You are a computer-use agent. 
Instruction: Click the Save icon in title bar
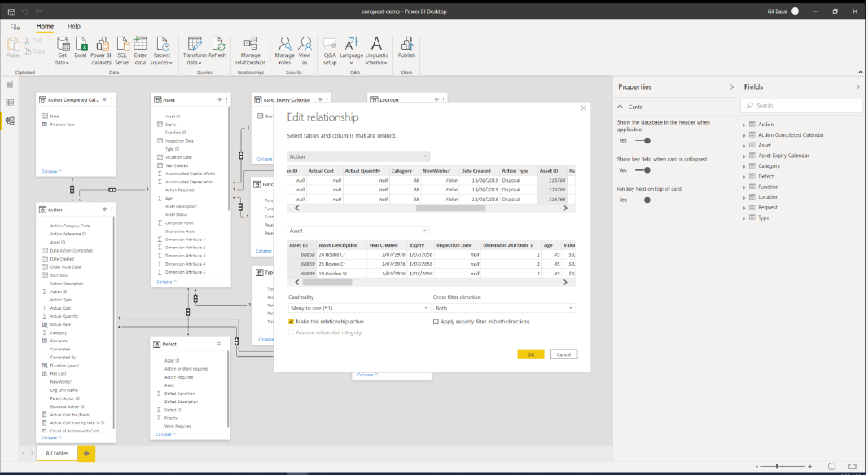(11, 11)
